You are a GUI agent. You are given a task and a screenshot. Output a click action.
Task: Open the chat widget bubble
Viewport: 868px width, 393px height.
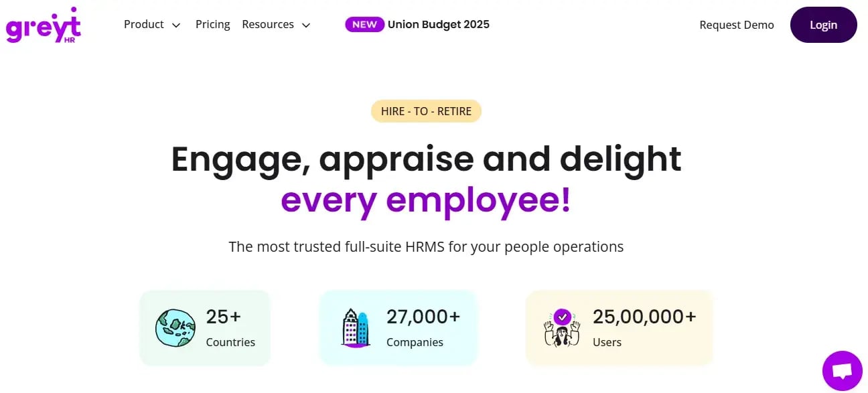pyautogui.click(x=842, y=370)
